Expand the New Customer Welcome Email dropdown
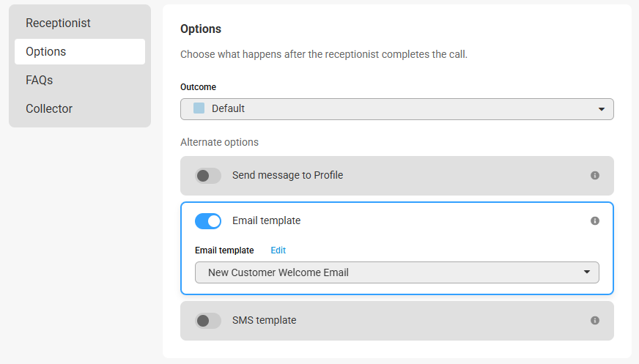Viewport: 639px width, 364px height. click(397, 272)
